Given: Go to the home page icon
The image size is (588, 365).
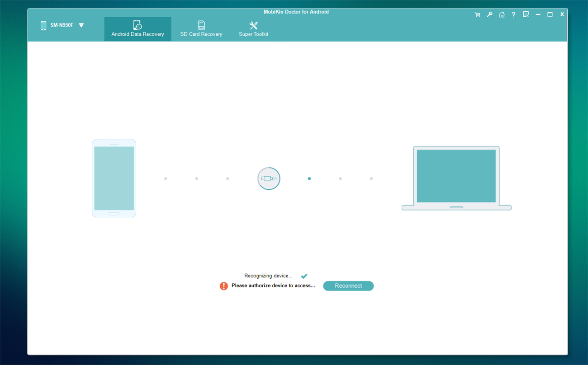Looking at the screenshot, I should tap(502, 15).
